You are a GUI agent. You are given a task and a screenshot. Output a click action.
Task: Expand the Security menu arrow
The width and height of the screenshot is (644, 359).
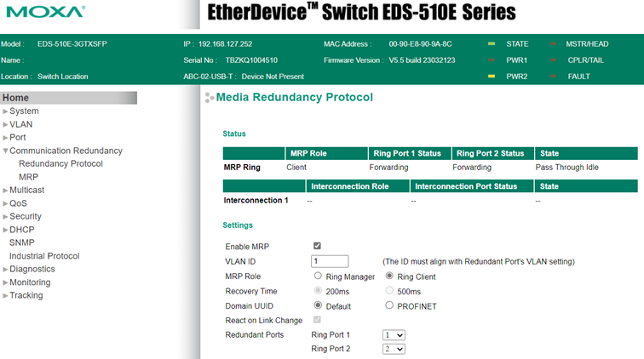point(5,217)
